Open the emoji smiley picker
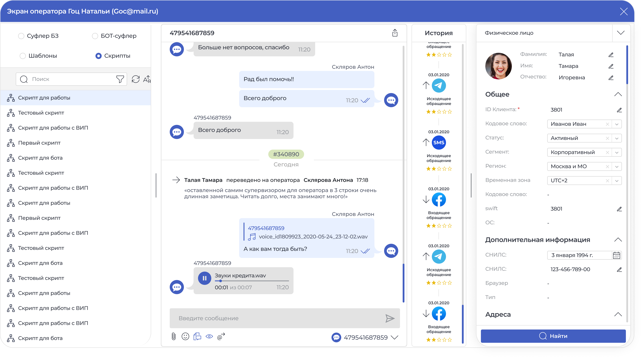 [185, 336]
